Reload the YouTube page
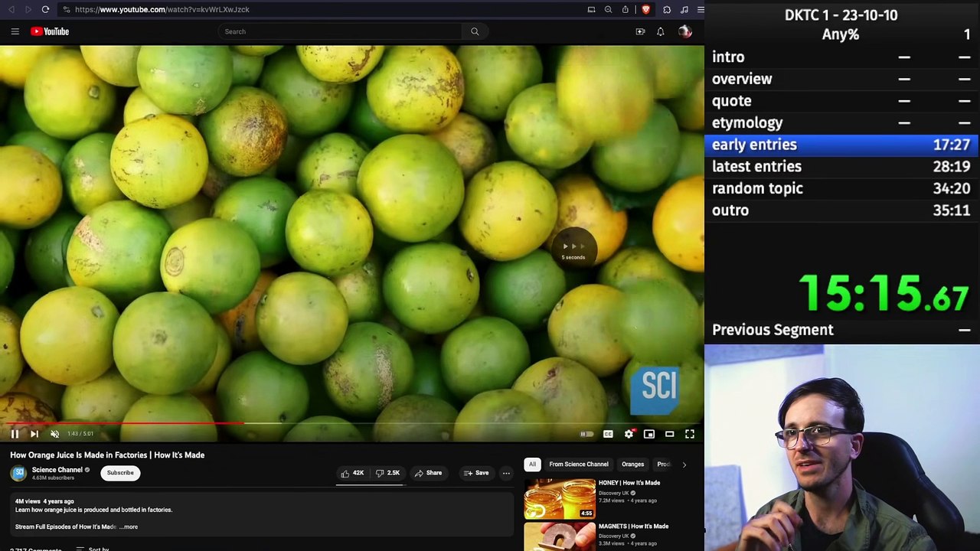This screenshot has height=551, width=980. point(45,9)
